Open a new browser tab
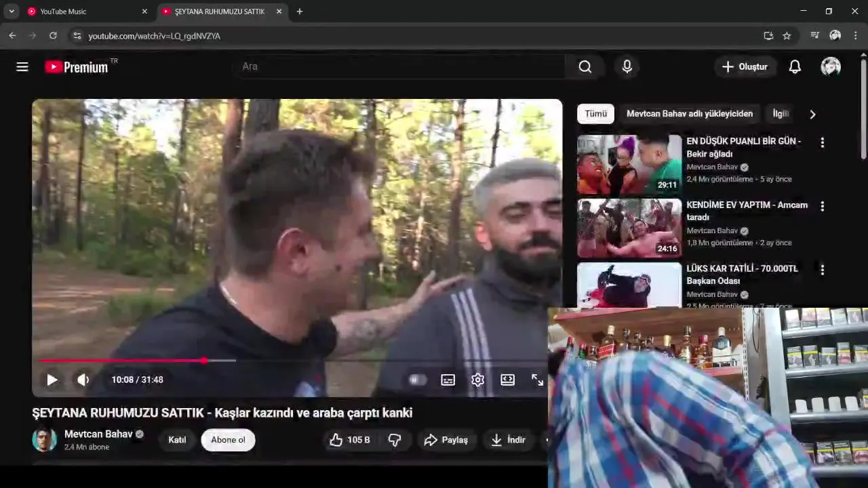This screenshot has width=868, height=488. click(x=300, y=12)
